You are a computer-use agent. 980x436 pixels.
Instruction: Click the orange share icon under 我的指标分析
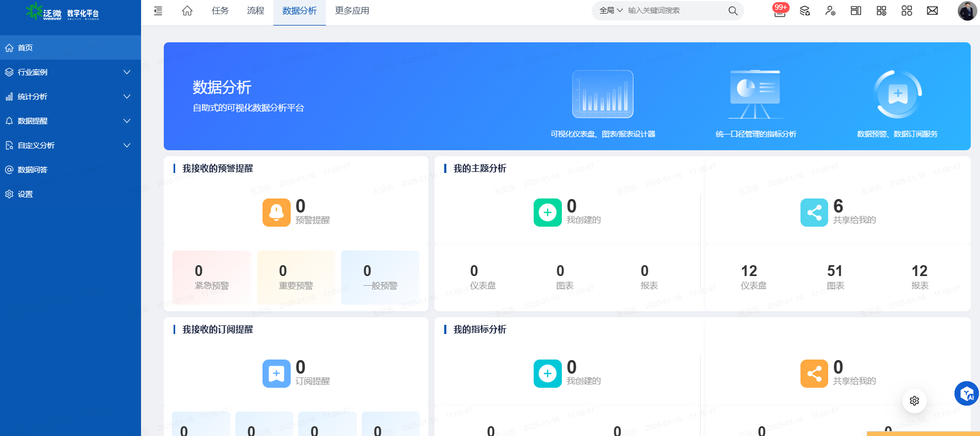[x=815, y=373]
